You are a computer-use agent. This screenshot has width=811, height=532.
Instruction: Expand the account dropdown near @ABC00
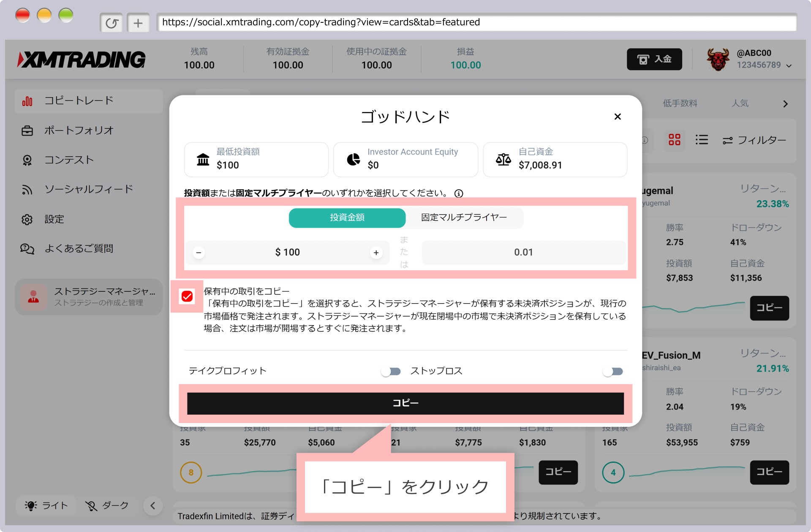click(x=789, y=65)
